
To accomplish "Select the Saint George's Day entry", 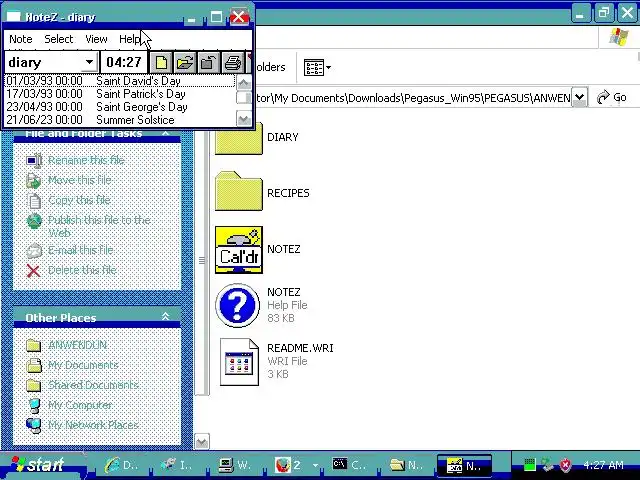I will [120, 107].
